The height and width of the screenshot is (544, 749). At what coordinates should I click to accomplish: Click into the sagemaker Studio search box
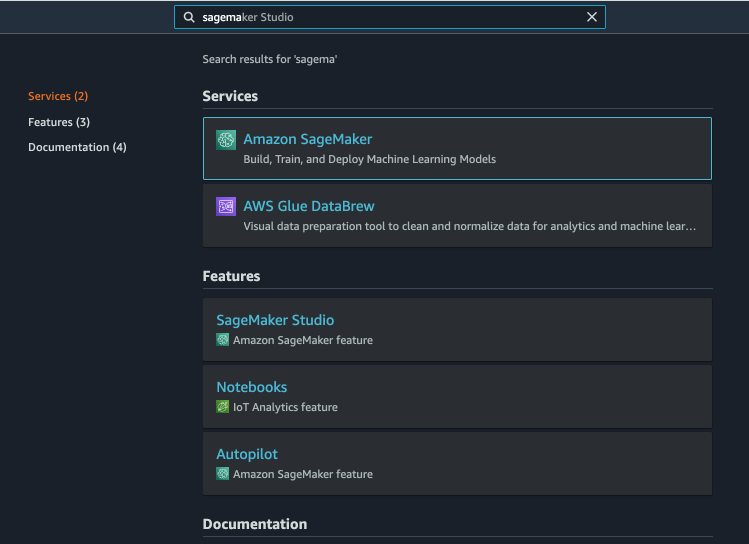(390, 17)
